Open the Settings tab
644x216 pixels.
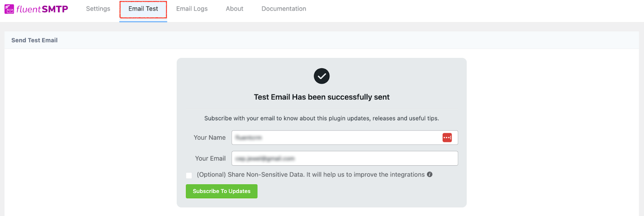click(x=98, y=9)
